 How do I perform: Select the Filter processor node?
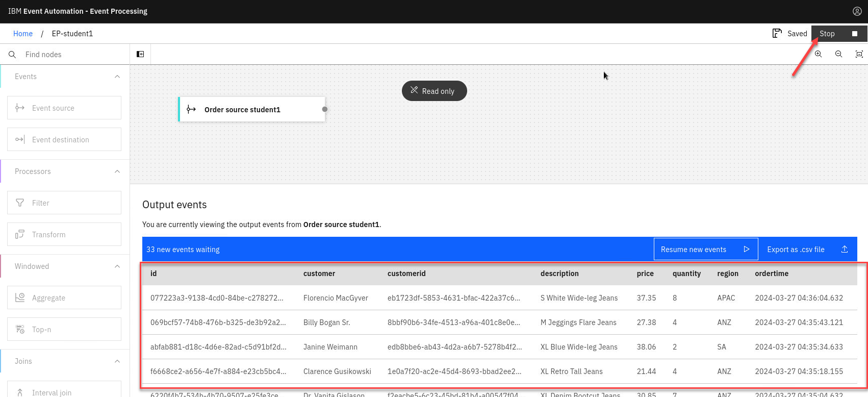(x=64, y=203)
